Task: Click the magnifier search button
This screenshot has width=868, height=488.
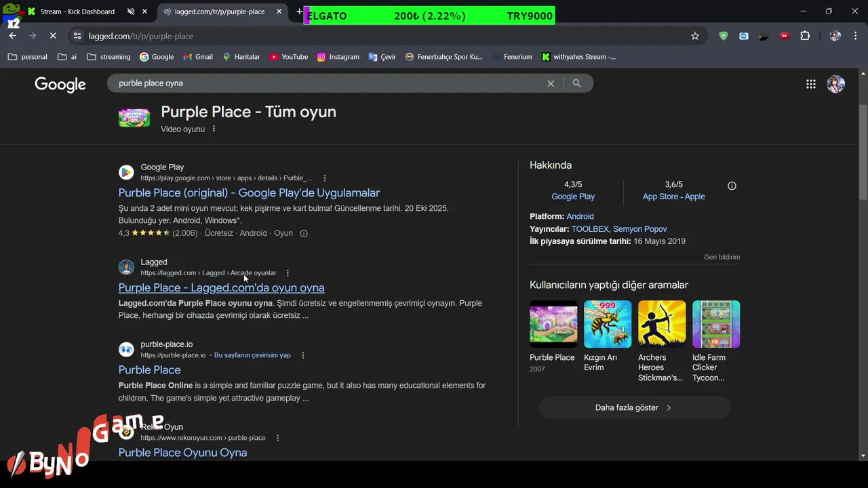Action: 577,83
